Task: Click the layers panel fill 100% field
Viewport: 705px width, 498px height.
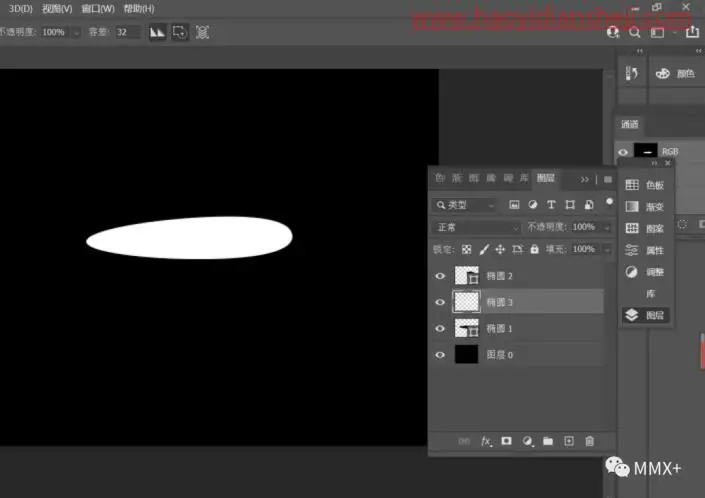Action: pyautogui.click(x=586, y=249)
